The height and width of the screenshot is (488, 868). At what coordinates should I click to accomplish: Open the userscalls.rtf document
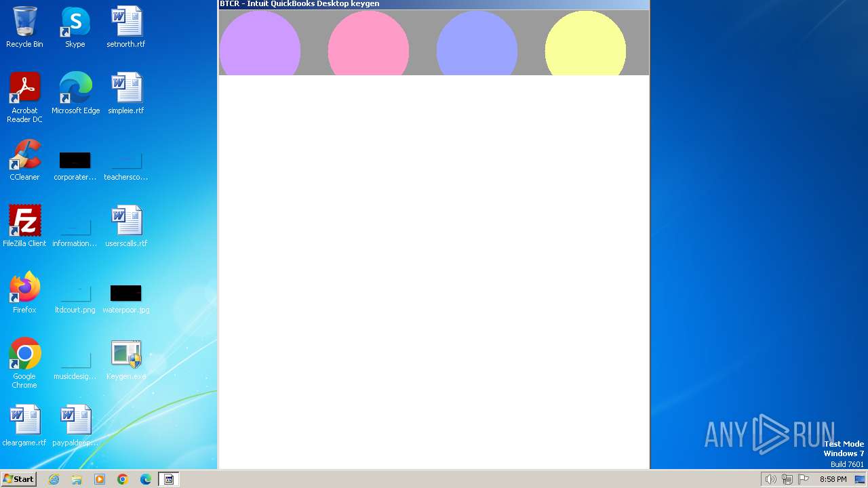click(x=126, y=226)
